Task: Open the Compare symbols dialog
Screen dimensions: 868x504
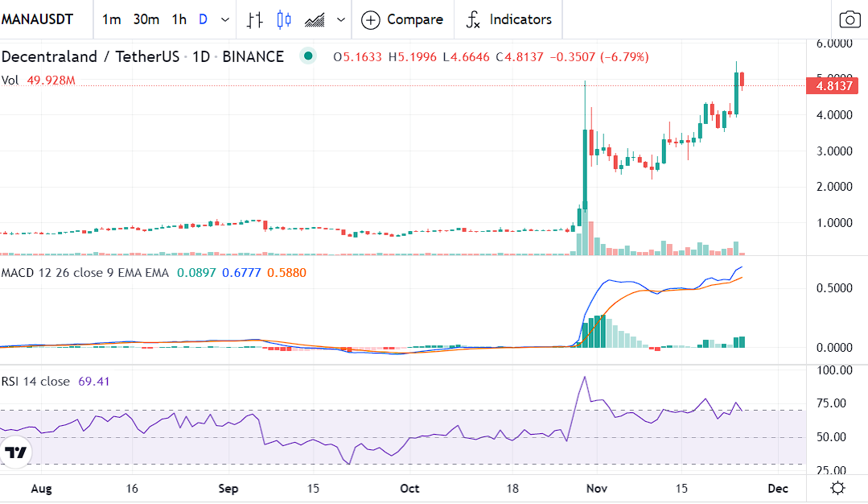Action: click(402, 20)
